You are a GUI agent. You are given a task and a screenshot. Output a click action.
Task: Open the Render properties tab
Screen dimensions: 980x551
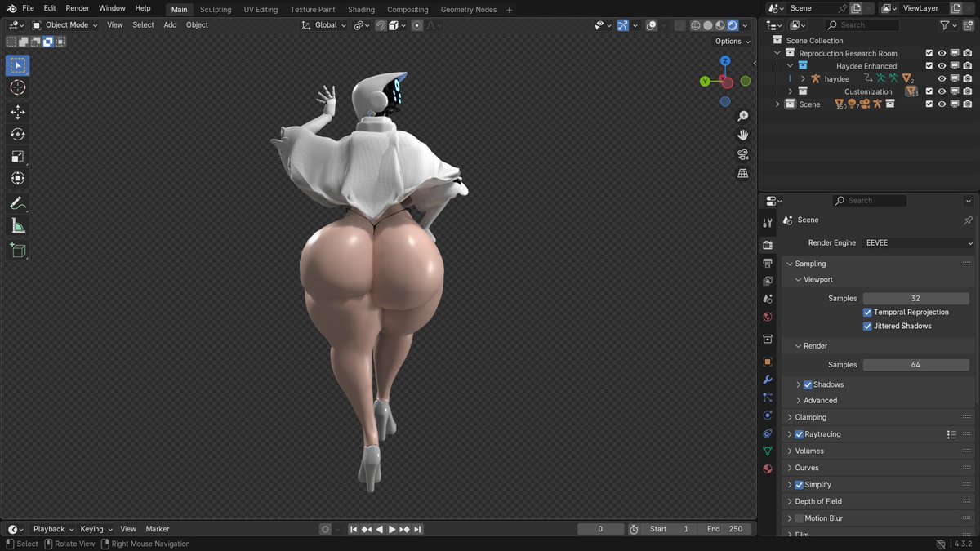coord(768,244)
